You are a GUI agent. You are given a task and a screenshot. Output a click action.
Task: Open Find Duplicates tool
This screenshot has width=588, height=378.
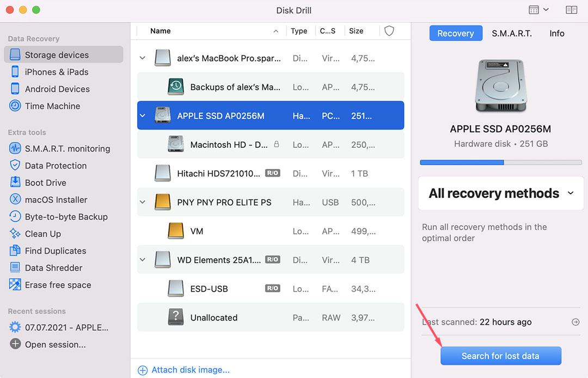click(55, 251)
